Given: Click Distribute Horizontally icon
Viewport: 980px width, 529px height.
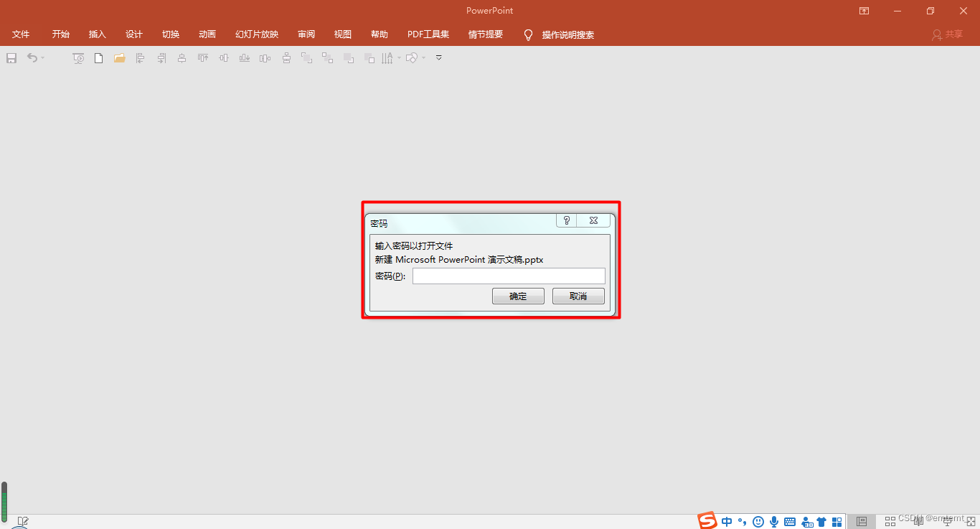Looking at the screenshot, I should [x=265, y=58].
